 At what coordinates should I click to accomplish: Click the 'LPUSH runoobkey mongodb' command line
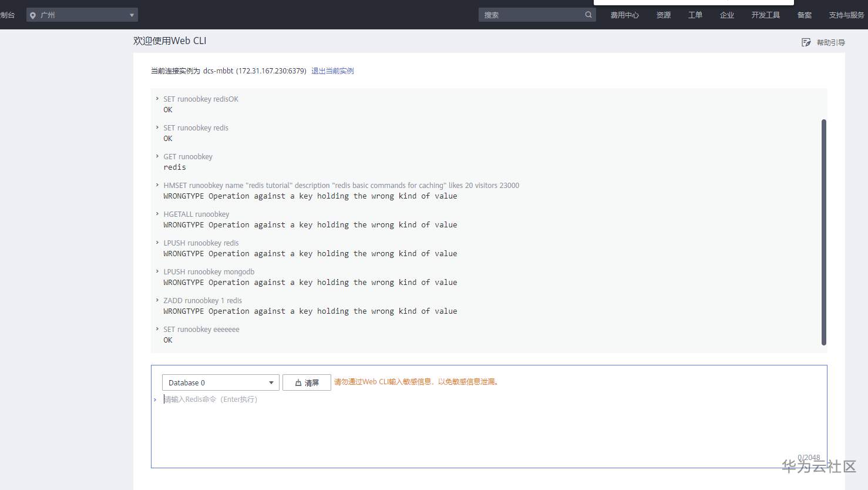pos(209,272)
